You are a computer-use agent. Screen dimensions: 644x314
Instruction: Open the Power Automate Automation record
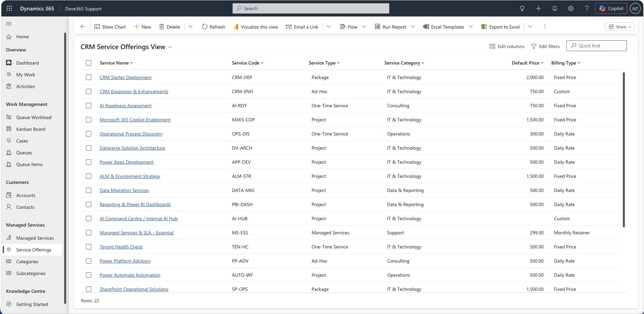(130, 275)
